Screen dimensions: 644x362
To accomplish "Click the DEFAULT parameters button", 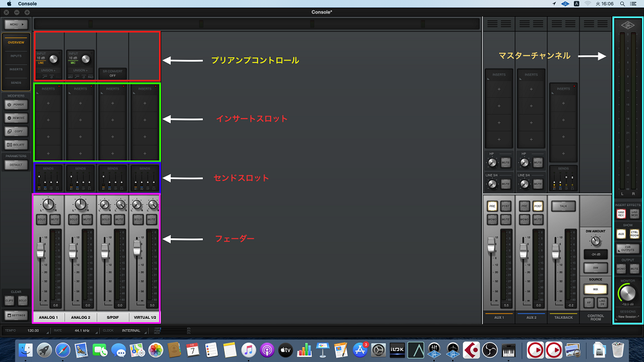I will tap(16, 165).
